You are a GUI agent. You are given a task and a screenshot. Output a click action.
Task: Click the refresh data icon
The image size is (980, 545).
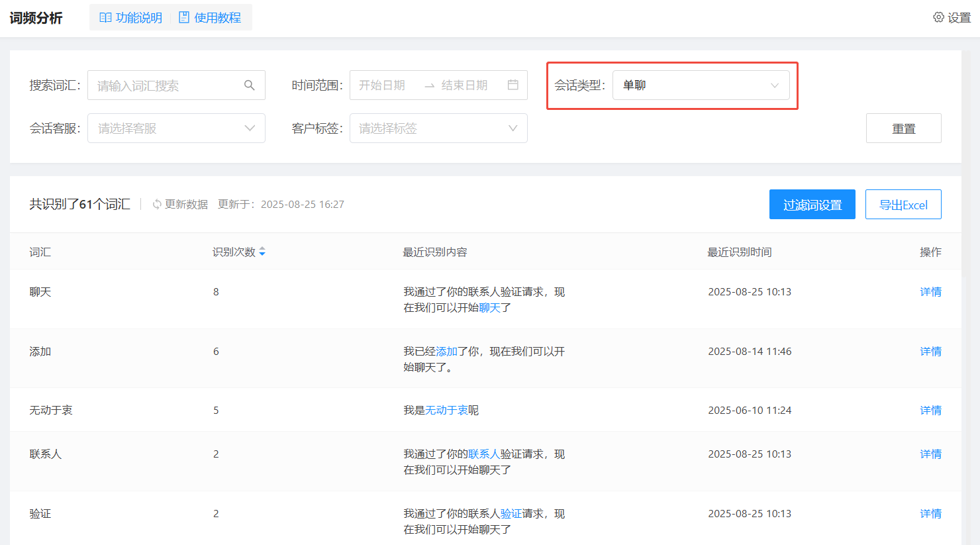click(157, 205)
